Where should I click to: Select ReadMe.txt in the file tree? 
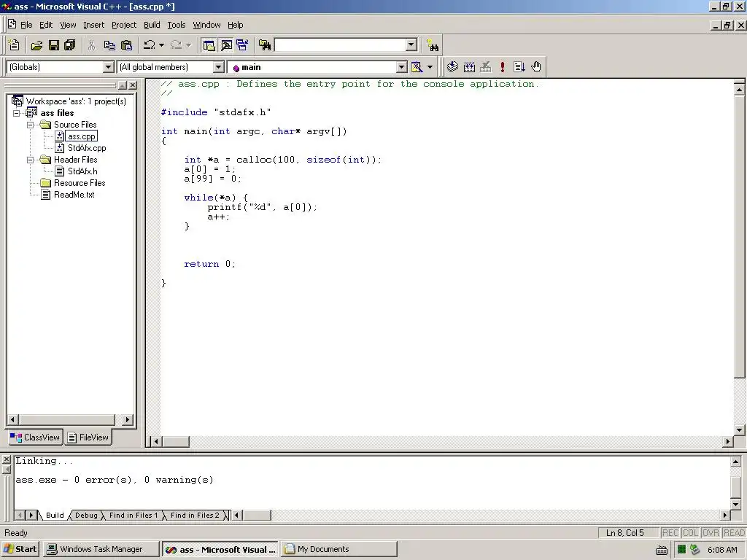pyautogui.click(x=74, y=195)
